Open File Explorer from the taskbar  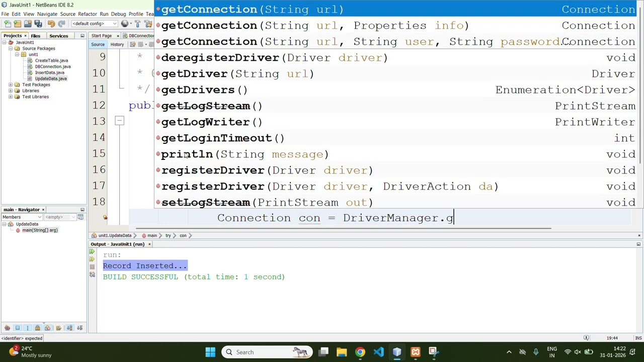point(342,352)
